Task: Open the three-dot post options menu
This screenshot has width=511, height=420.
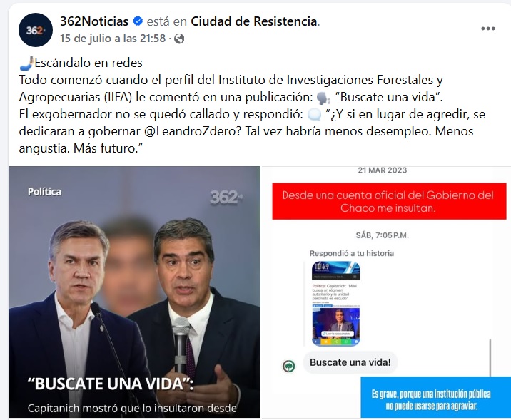Action: click(488, 29)
